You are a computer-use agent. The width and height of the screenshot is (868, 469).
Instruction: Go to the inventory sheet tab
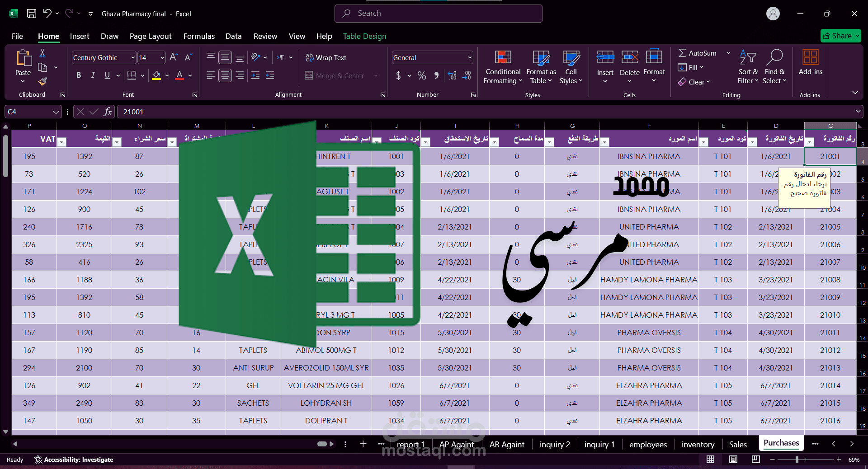pyautogui.click(x=698, y=445)
